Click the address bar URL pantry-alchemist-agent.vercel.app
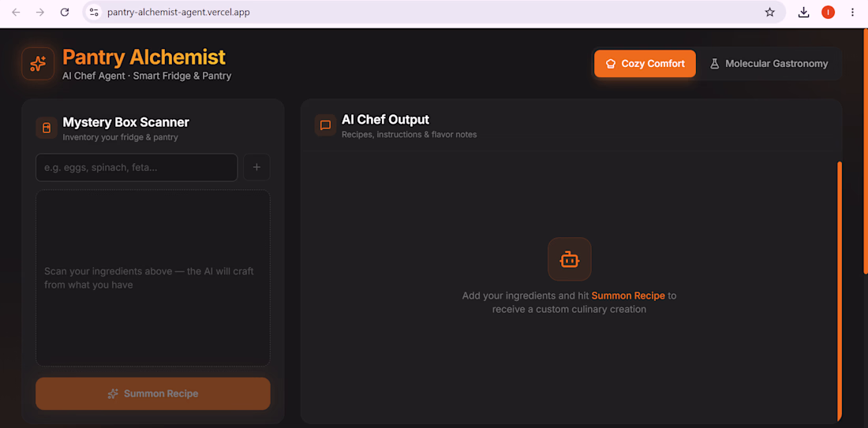The width and height of the screenshot is (868, 428). click(x=178, y=12)
